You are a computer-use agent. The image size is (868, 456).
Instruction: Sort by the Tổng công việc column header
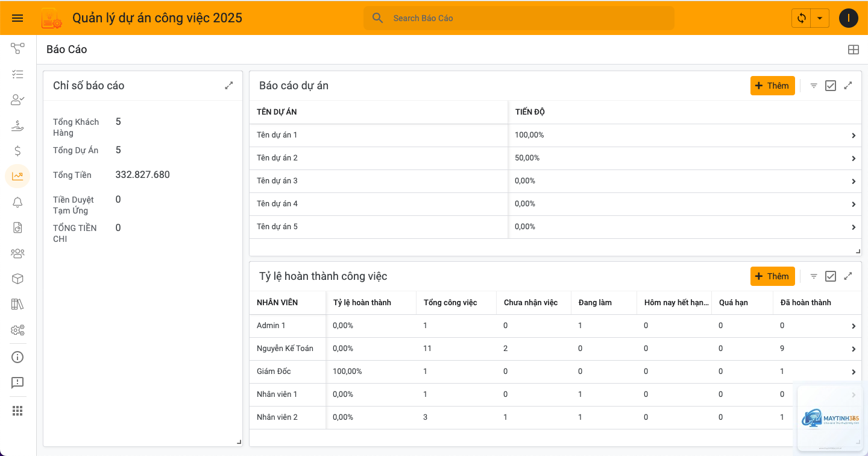click(x=450, y=302)
